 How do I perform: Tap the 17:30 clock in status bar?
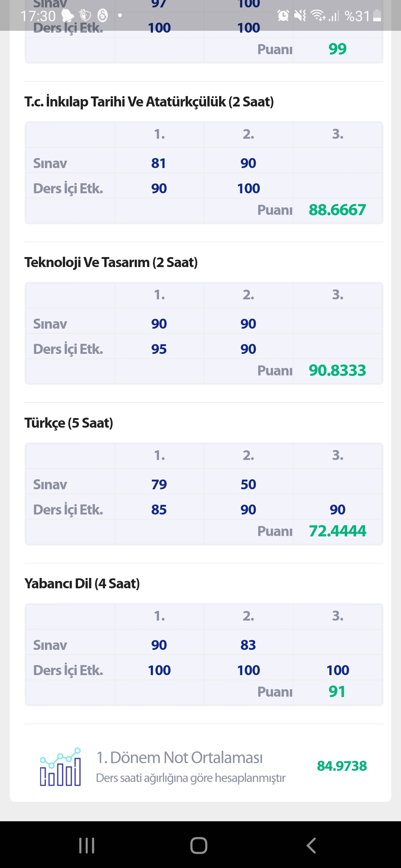tap(38, 16)
